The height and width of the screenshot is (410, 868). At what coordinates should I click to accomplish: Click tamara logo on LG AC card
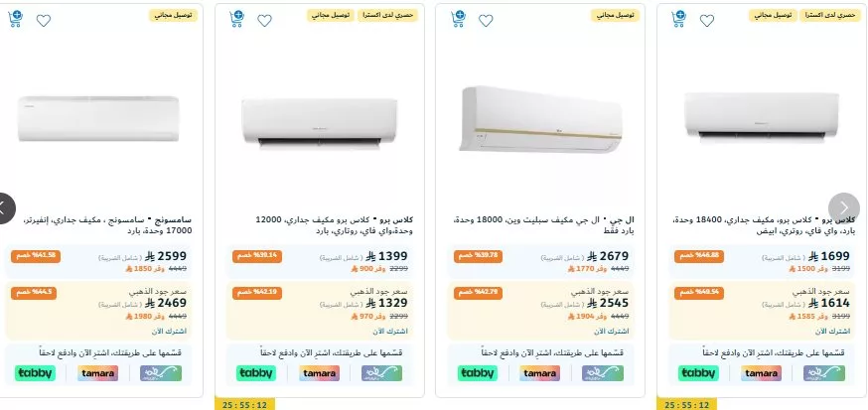[x=539, y=373]
